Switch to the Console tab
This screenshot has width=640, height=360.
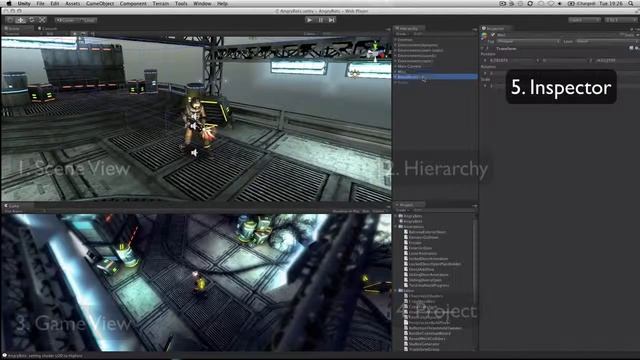click(47, 29)
